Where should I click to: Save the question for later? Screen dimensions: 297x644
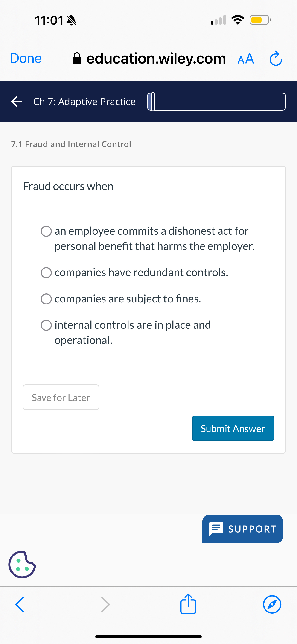[x=61, y=397]
